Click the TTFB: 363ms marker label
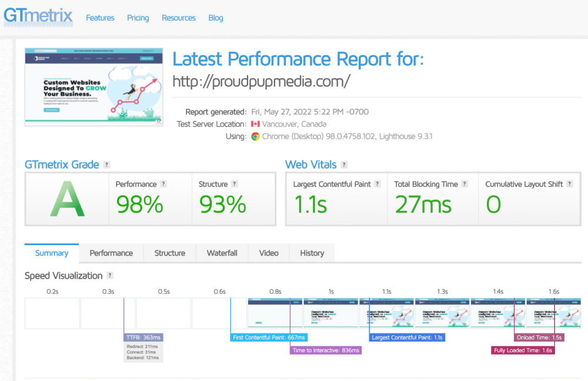 tap(143, 337)
